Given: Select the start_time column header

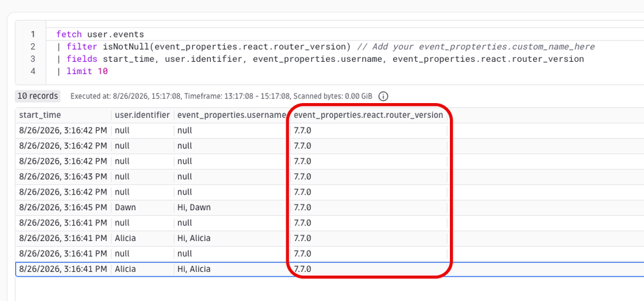Looking at the screenshot, I should pos(40,115).
